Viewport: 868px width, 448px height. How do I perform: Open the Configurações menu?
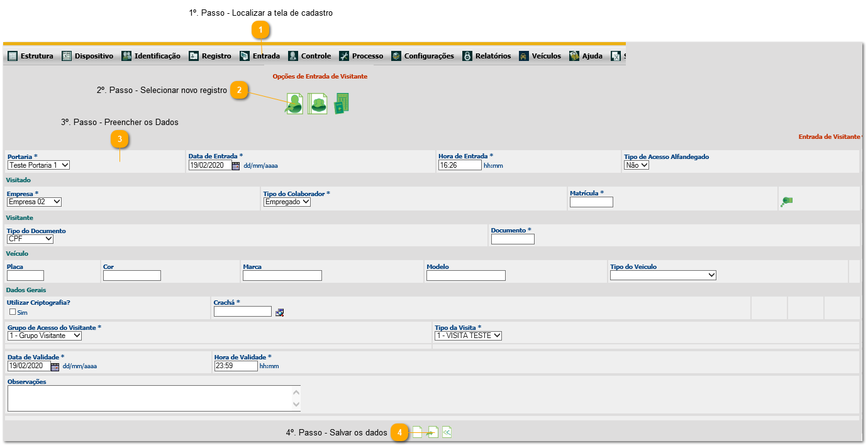coord(423,56)
